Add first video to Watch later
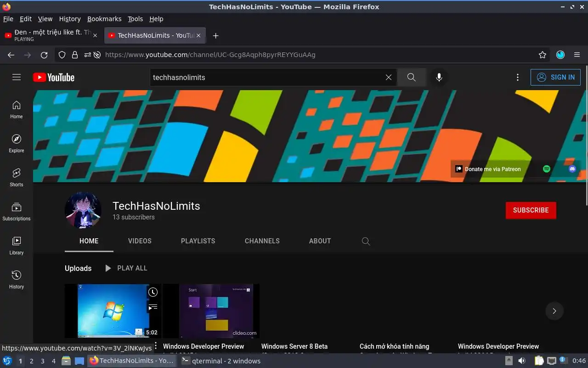The height and width of the screenshot is (368, 588). (153, 292)
